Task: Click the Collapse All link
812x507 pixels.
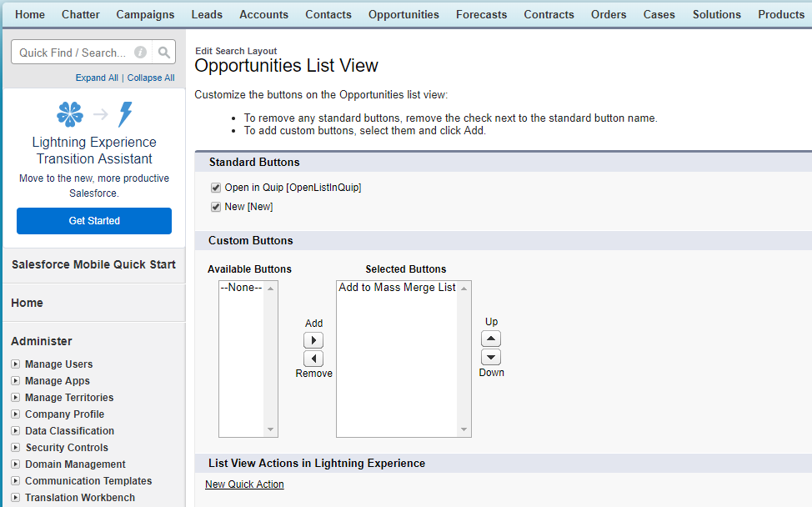Action: (151, 78)
